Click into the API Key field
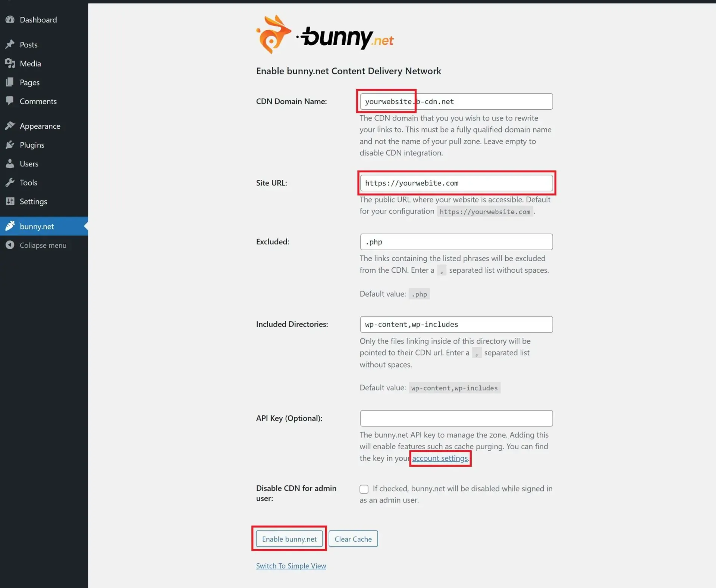This screenshot has width=716, height=588. click(456, 418)
